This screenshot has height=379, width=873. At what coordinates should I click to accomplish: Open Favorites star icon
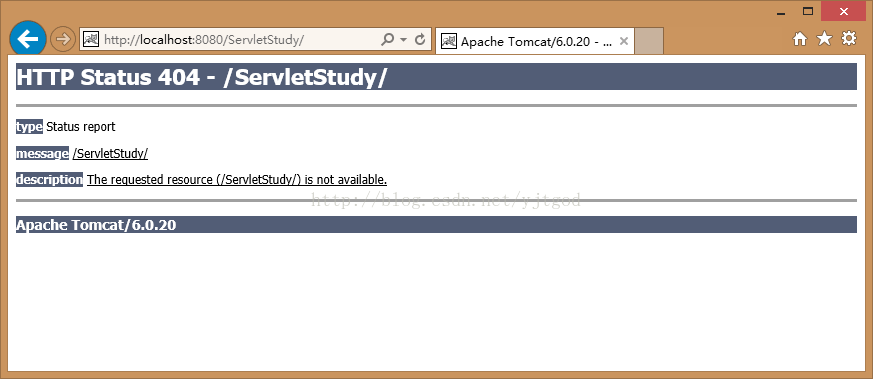pyautogui.click(x=824, y=38)
